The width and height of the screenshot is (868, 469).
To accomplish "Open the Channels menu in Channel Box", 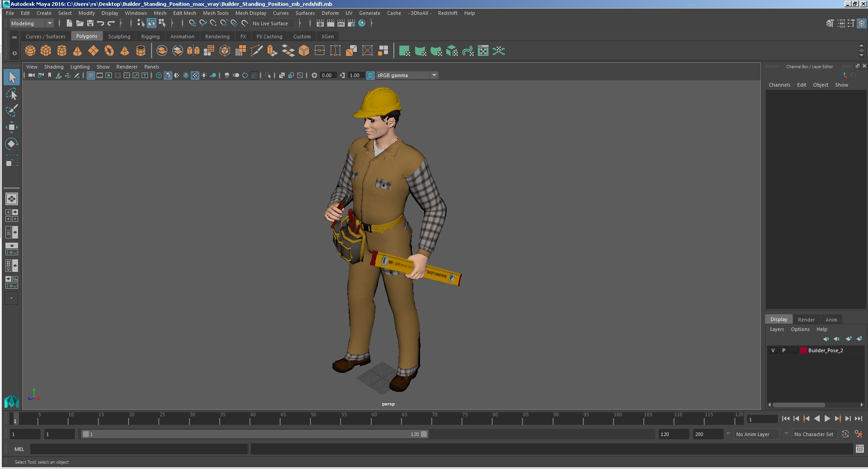I will 779,85.
